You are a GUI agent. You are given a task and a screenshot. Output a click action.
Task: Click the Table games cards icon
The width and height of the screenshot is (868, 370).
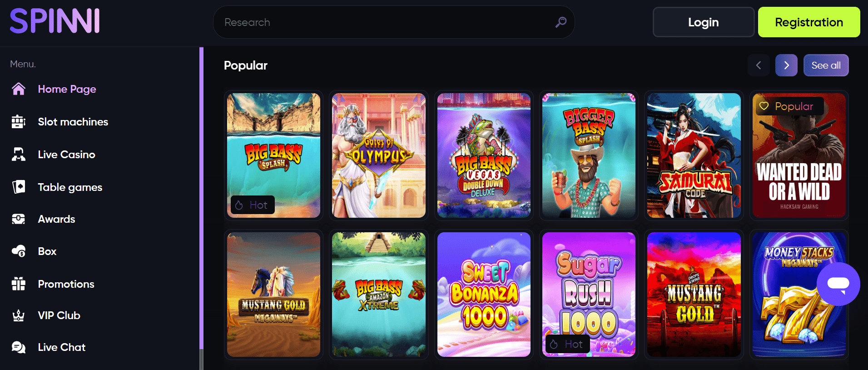point(19,187)
